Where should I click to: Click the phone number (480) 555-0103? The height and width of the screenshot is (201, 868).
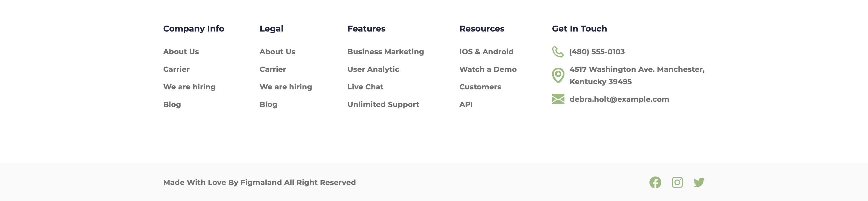(597, 52)
